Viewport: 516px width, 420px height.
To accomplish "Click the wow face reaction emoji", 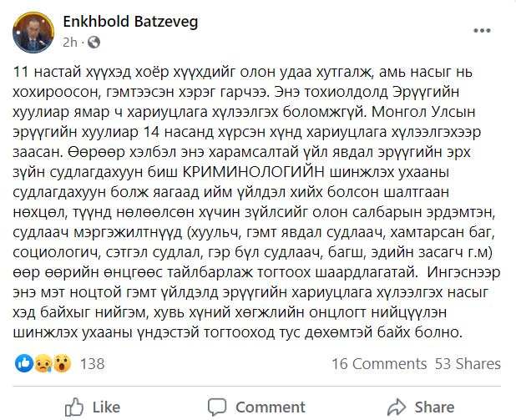I will click(x=61, y=363).
